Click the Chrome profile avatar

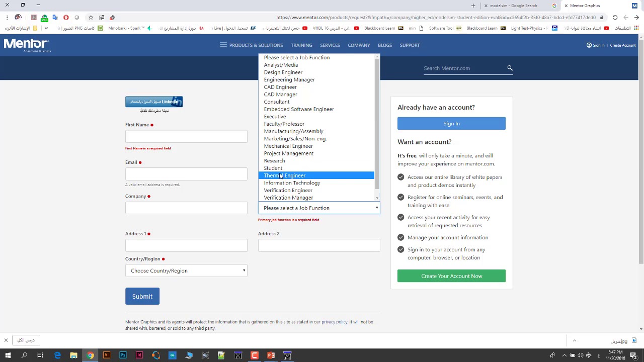[18, 18]
